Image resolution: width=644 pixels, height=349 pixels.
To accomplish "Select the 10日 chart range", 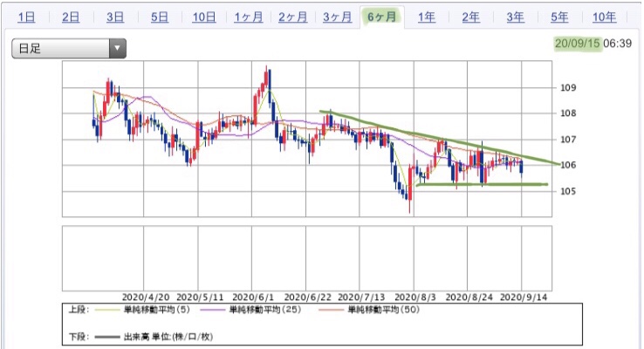I will (204, 17).
